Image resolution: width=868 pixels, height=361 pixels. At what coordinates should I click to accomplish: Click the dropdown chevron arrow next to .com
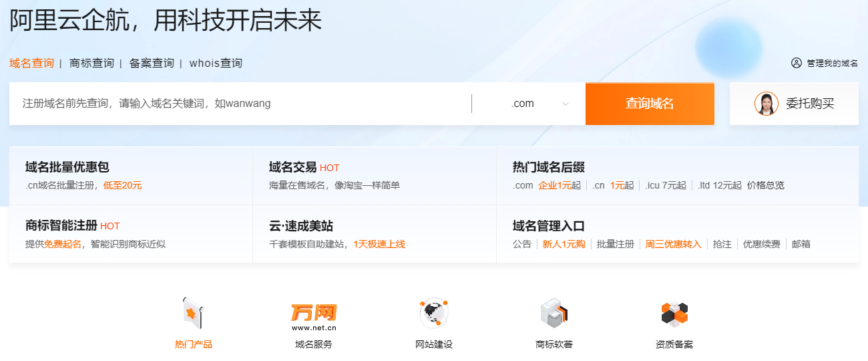pos(566,104)
